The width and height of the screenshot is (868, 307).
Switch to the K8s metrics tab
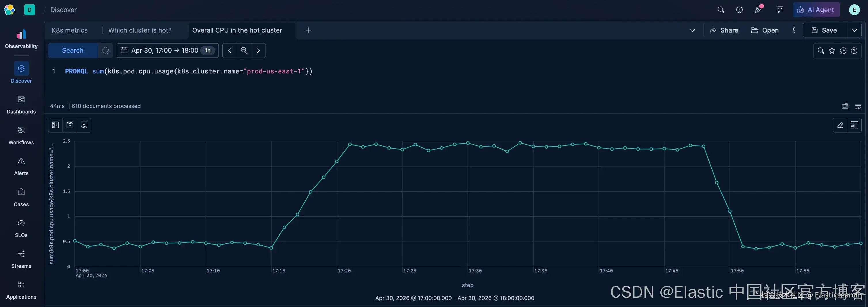(69, 30)
